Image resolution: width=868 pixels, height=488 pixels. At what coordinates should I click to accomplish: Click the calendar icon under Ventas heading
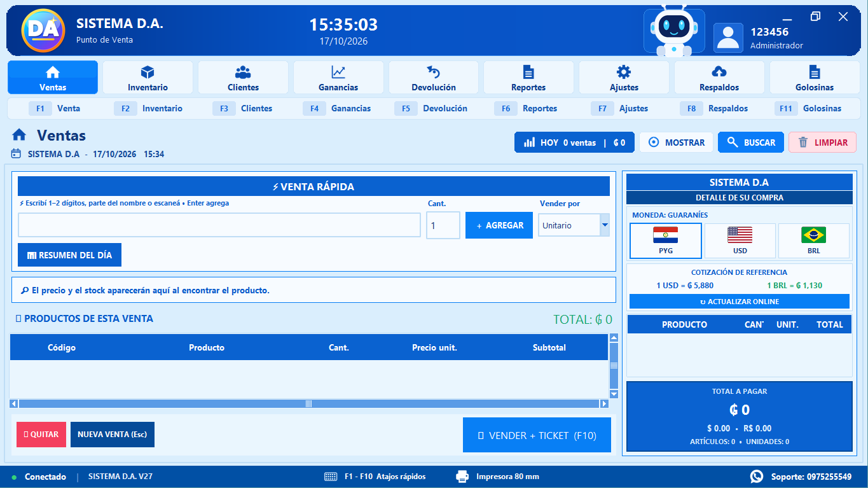(17, 154)
